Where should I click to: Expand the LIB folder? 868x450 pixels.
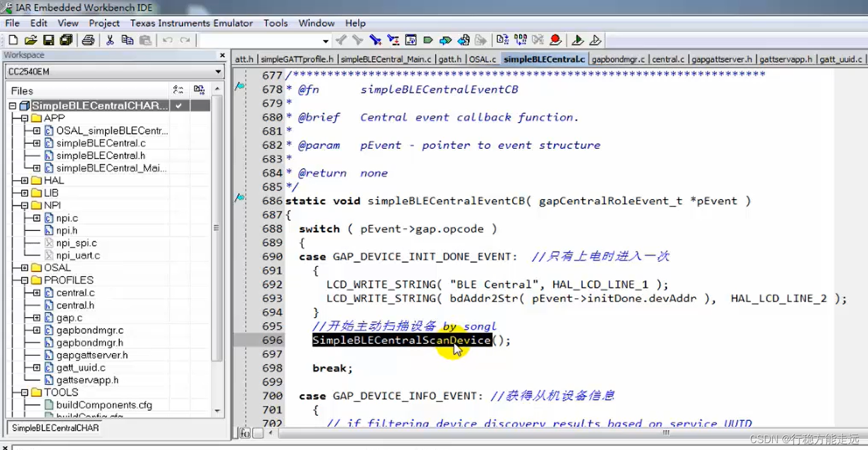tap(25, 193)
